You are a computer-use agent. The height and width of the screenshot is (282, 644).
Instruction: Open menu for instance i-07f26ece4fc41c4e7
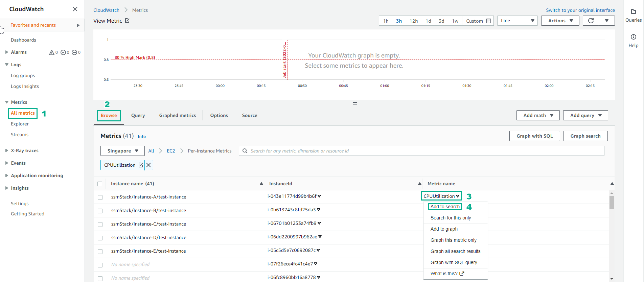[316, 264]
